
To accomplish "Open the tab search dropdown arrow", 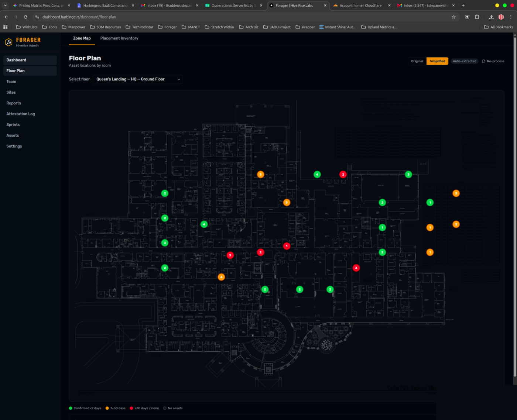I will click(x=5, y=6).
